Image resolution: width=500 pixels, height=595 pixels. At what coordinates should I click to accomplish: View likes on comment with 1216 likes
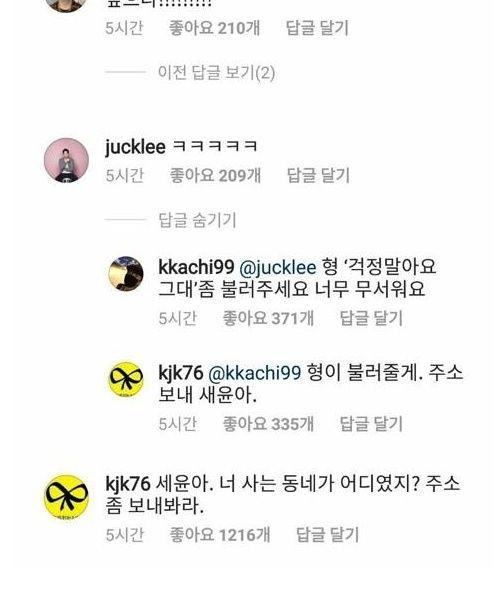[220, 535]
